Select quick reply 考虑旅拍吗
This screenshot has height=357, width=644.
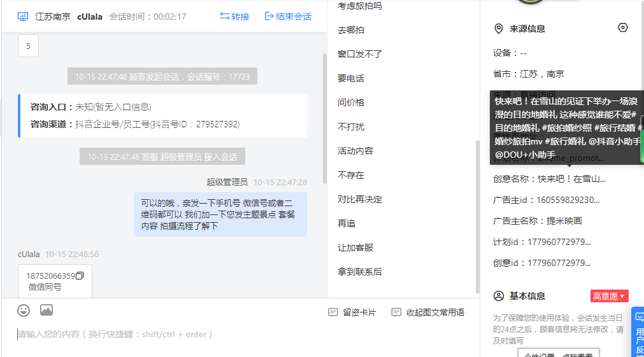pos(360,6)
